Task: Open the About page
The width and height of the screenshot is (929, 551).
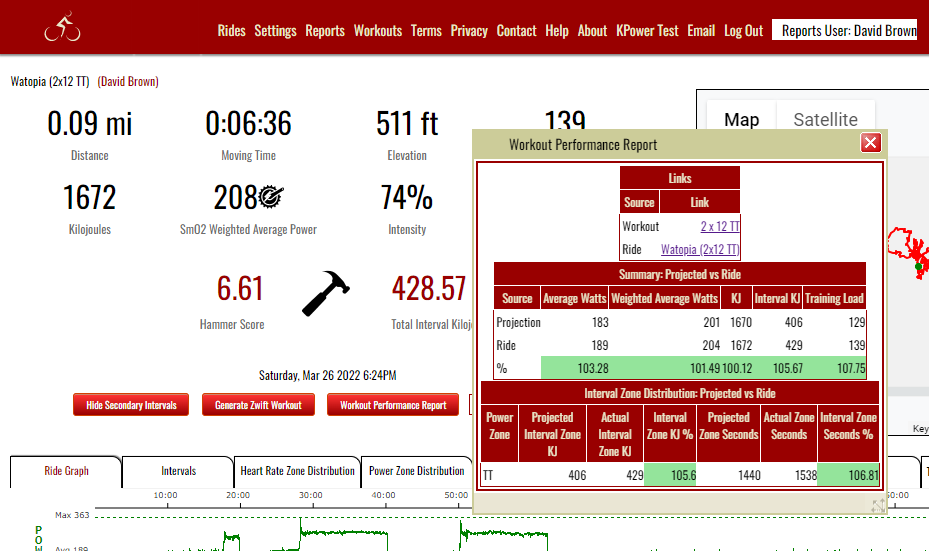Action: pos(592,31)
